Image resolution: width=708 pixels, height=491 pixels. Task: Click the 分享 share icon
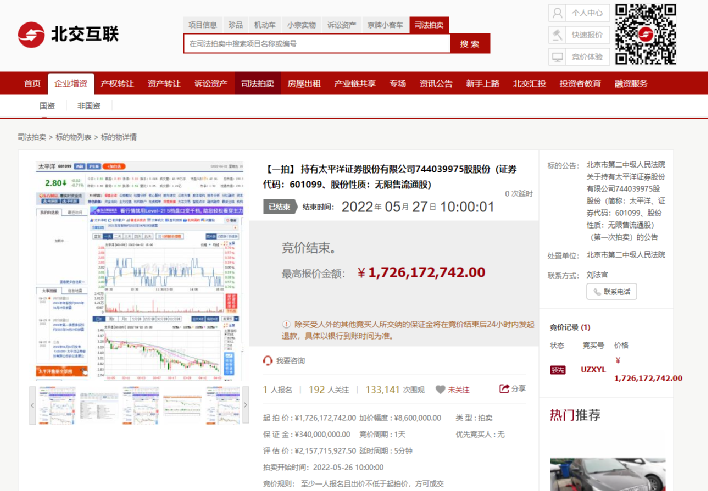coord(504,388)
